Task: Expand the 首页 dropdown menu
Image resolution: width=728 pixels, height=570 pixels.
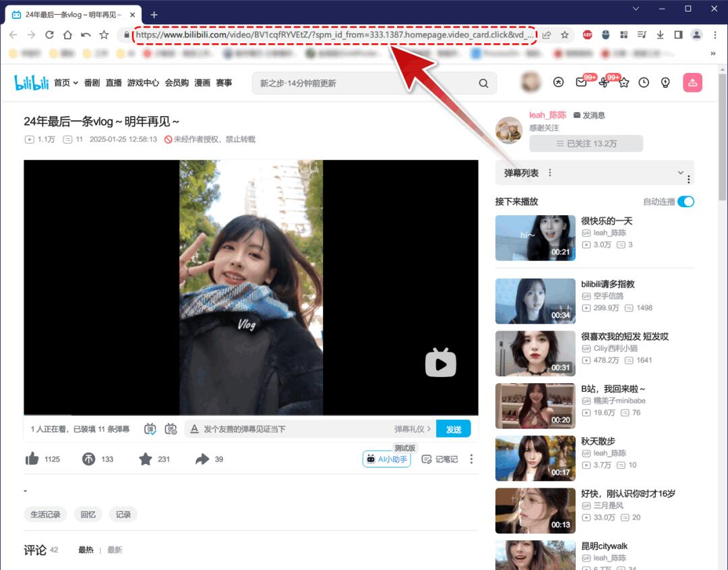Action: click(x=66, y=83)
